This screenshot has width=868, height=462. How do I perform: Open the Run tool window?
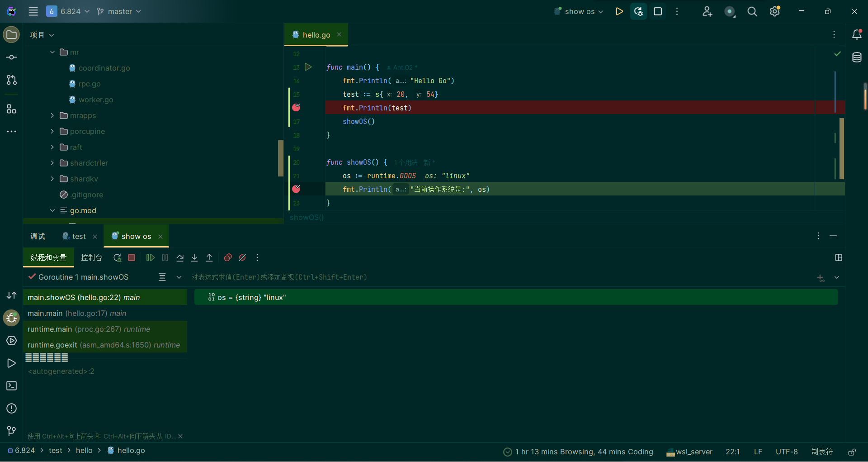coord(11,363)
